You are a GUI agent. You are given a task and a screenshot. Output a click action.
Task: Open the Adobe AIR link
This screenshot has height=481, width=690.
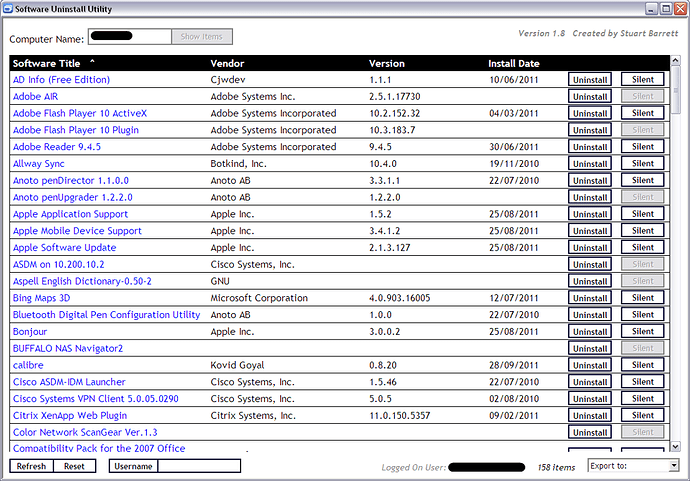click(x=35, y=96)
